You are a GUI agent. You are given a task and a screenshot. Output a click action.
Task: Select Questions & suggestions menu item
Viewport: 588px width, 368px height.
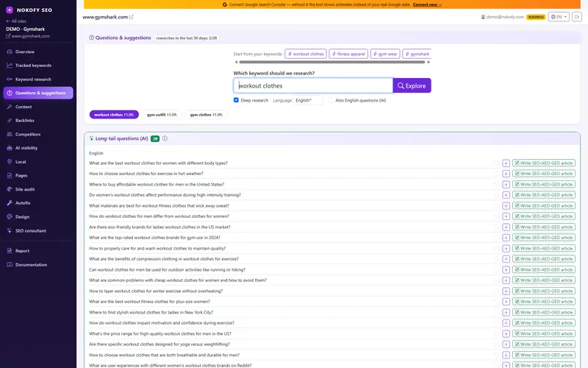(x=38, y=93)
